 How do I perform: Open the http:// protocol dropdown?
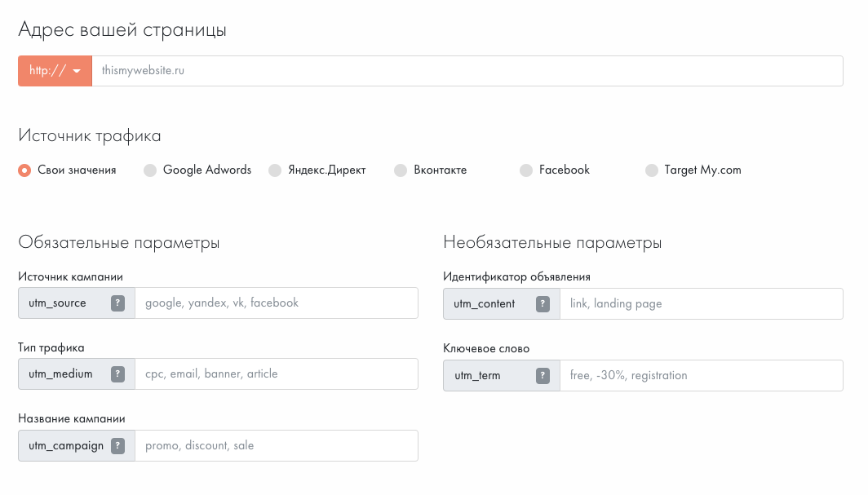[55, 71]
